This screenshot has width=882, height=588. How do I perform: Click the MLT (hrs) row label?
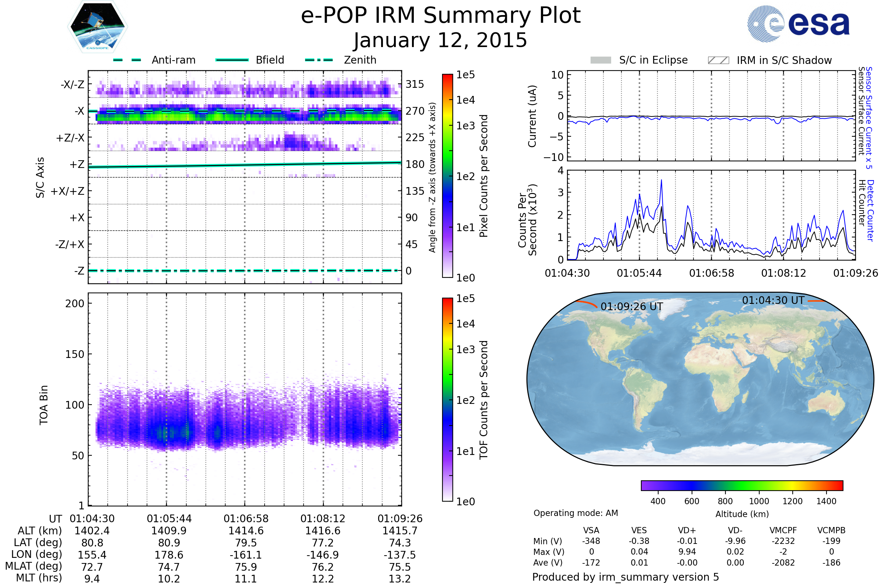[39, 578]
